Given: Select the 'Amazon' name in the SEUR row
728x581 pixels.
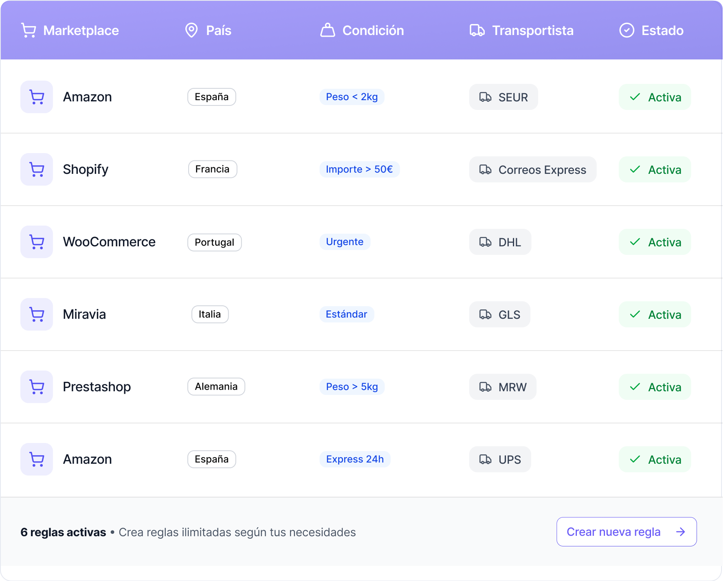Looking at the screenshot, I should tap(87, 97).
